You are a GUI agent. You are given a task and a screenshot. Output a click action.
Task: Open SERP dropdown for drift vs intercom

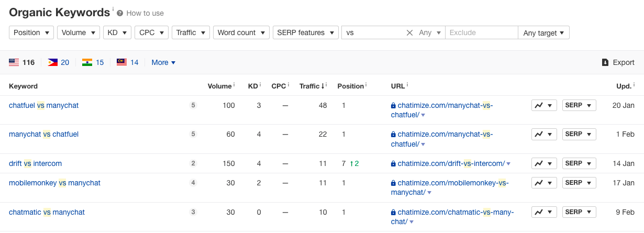click(579, 163)
